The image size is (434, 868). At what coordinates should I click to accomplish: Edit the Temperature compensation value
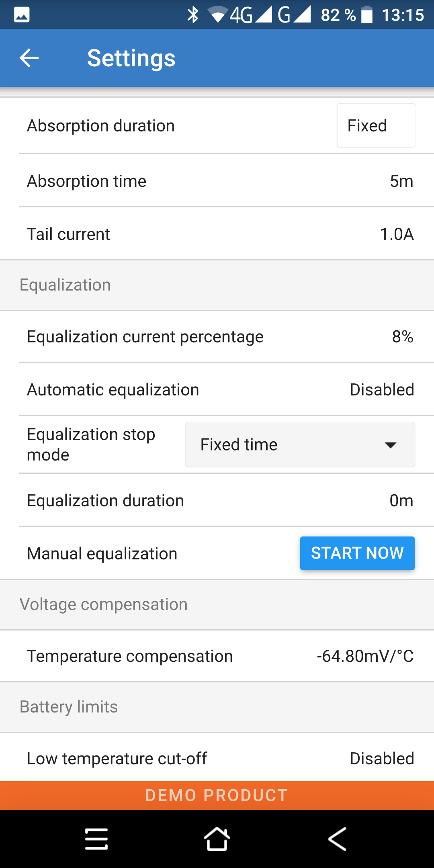click(x=365, y=656)
